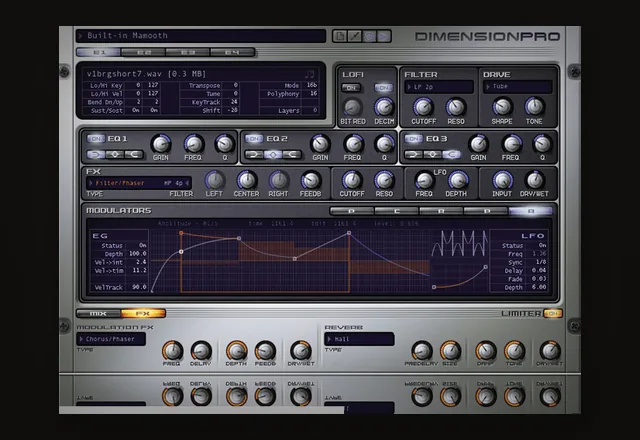Select EQ 3 low shelf shape icon
Viewport: 640px width, 440px height.
click(413, 154)
